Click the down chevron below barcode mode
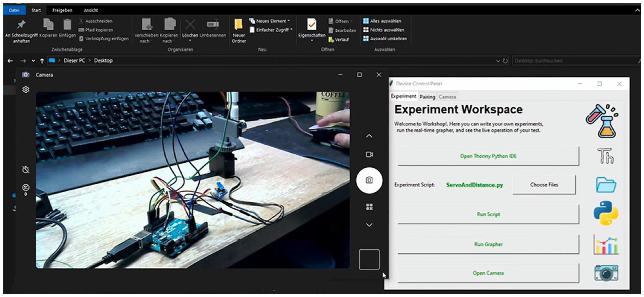This screenshot has height=297, width=644. 369,225
